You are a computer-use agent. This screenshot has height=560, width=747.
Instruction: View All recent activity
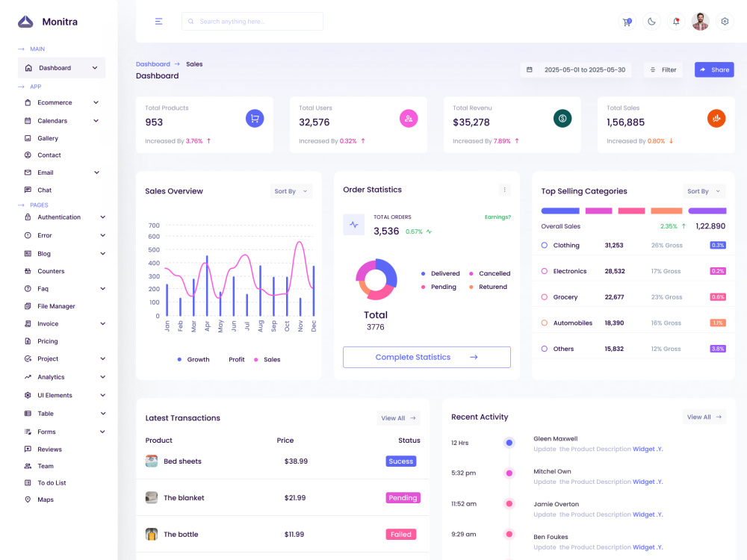click(x=704, y=417)
